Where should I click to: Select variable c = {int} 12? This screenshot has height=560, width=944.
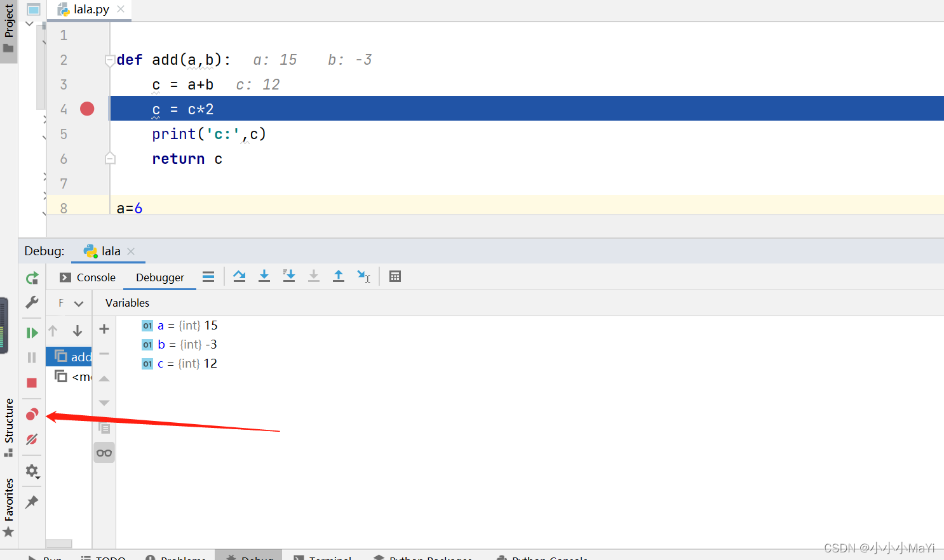(180, 364)
